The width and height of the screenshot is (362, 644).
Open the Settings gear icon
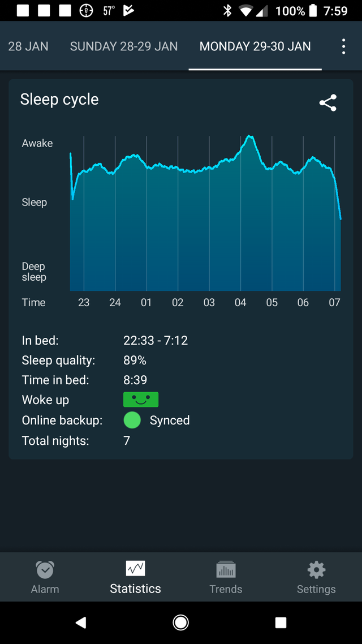(316, 569)
